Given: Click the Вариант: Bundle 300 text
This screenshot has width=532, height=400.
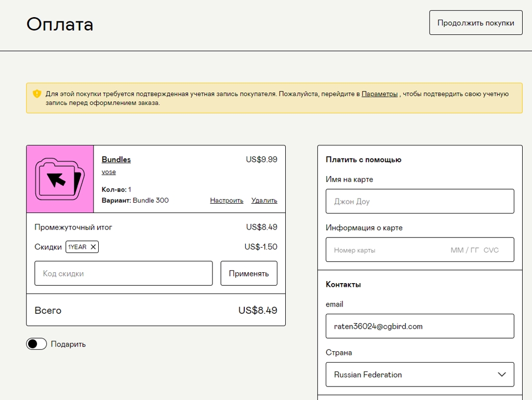Looking at the screenshot, I should click(135, 201).
